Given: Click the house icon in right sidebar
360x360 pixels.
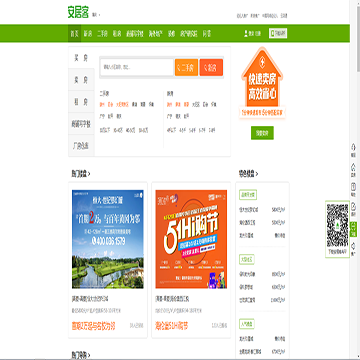Looking at the screenshot, I should tap(353, 168).
